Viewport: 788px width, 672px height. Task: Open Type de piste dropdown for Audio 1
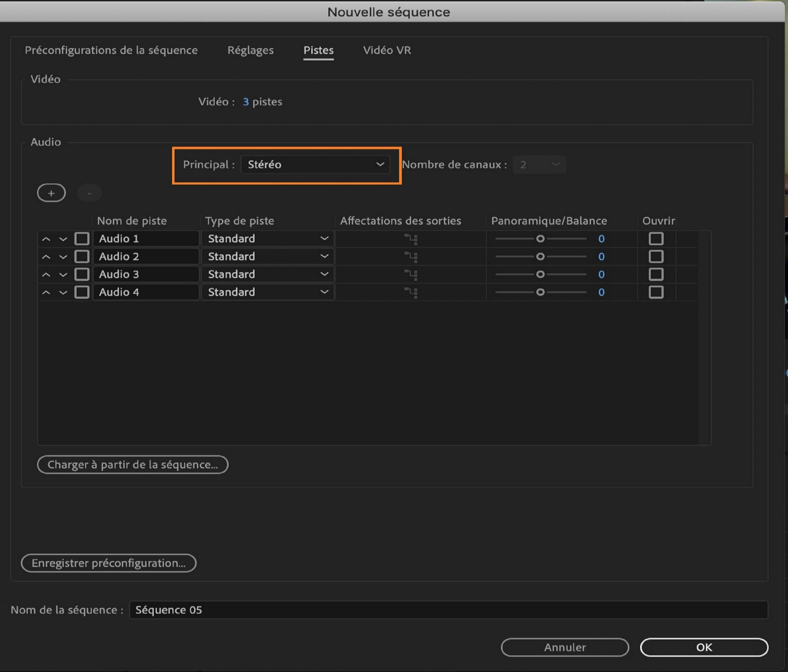pyautogui.click(x=268, y=239)
